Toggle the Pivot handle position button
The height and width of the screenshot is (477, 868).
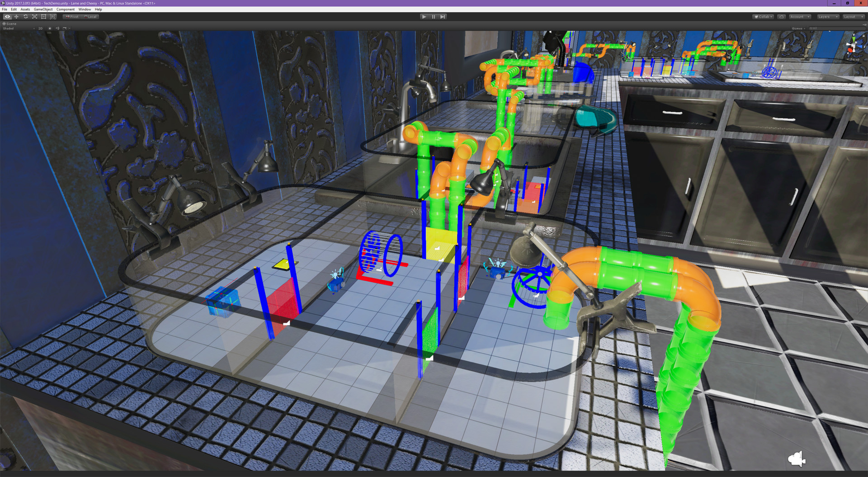click(72, 17)
